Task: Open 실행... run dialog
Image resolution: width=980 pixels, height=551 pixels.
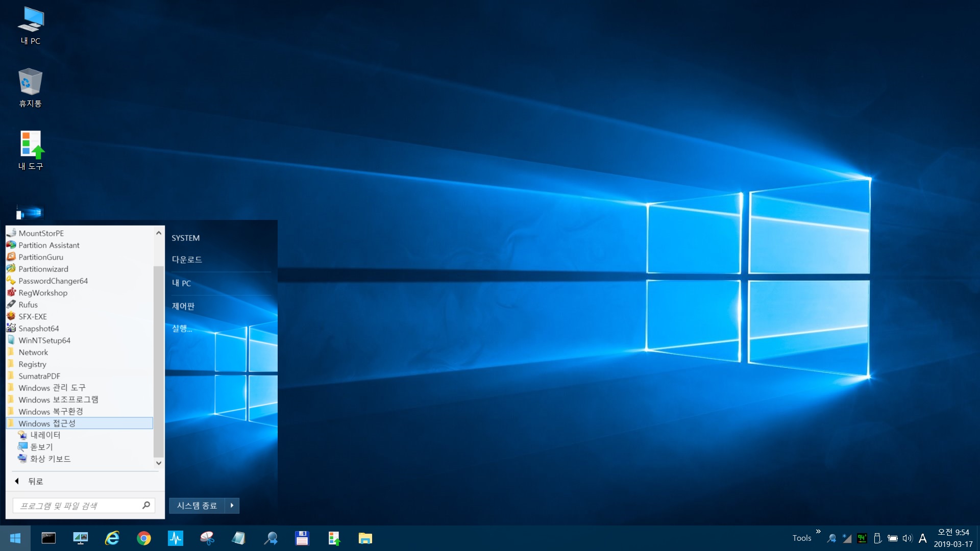Action: pyautogui.click(x=182, y=329)
